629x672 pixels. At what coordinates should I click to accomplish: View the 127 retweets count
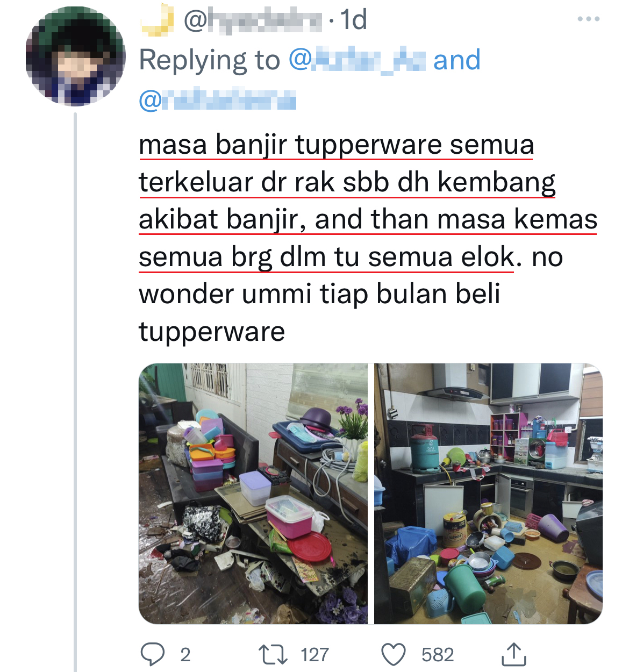click(x=314, y=655)
